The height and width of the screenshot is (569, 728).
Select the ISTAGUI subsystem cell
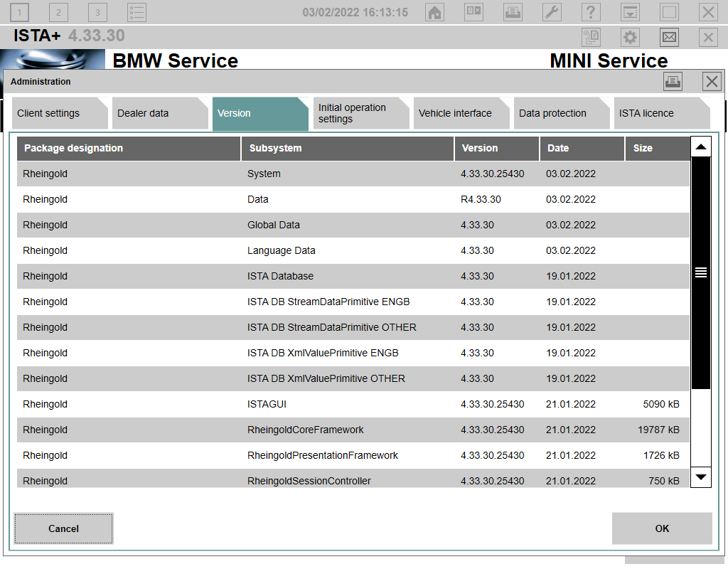(x=267, y=404)
